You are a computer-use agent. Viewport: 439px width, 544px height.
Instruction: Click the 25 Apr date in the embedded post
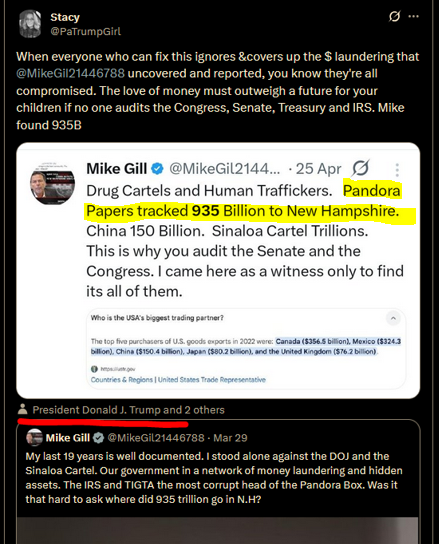click(318, 169)
